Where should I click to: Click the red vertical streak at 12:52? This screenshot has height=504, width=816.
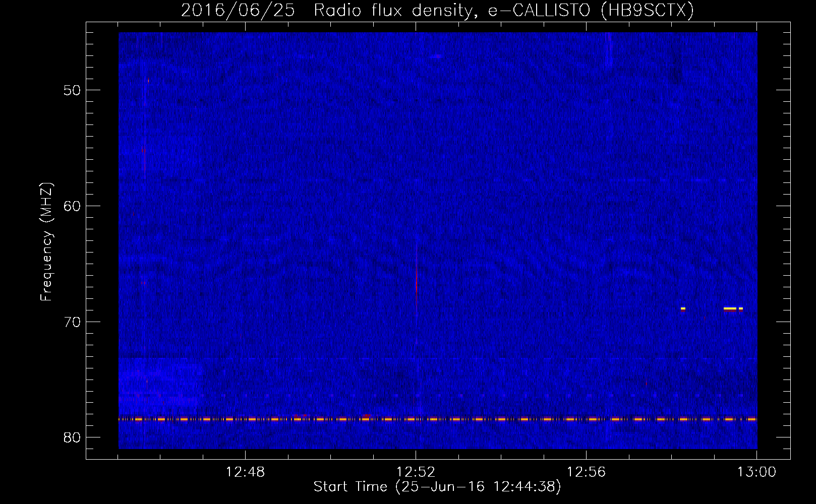point(417,277)
